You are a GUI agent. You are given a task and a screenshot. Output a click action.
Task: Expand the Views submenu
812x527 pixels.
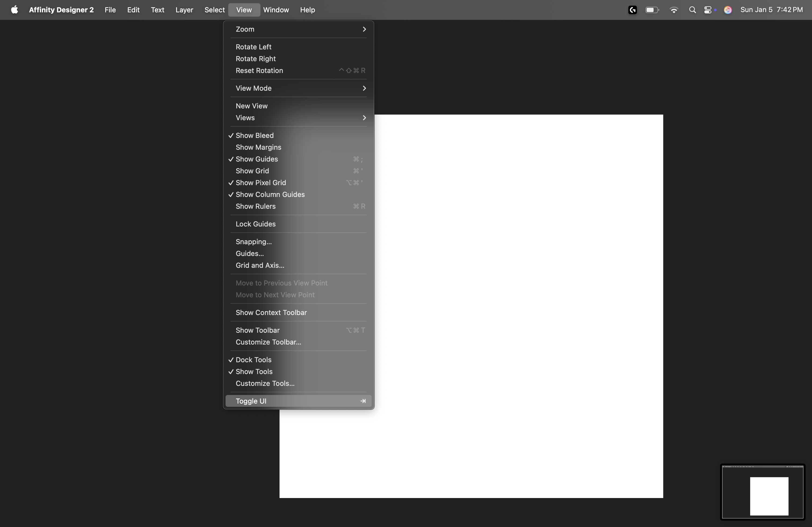(299, 118)
